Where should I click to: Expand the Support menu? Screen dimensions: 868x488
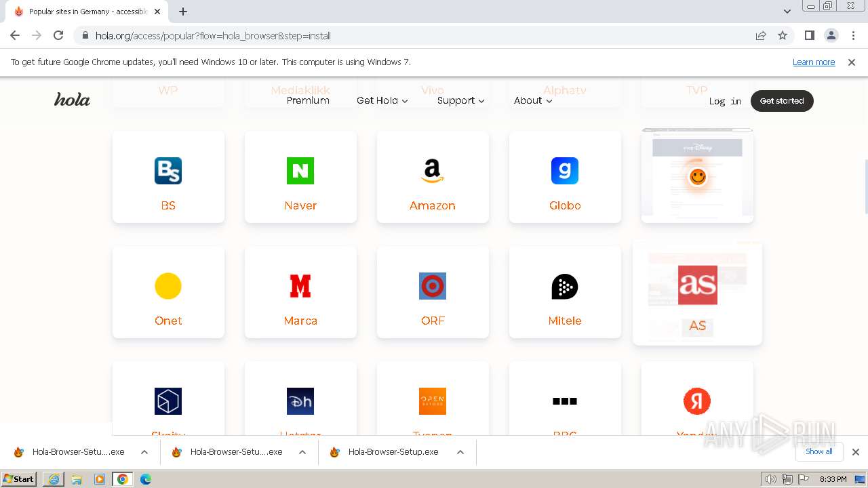pos(461,100)
